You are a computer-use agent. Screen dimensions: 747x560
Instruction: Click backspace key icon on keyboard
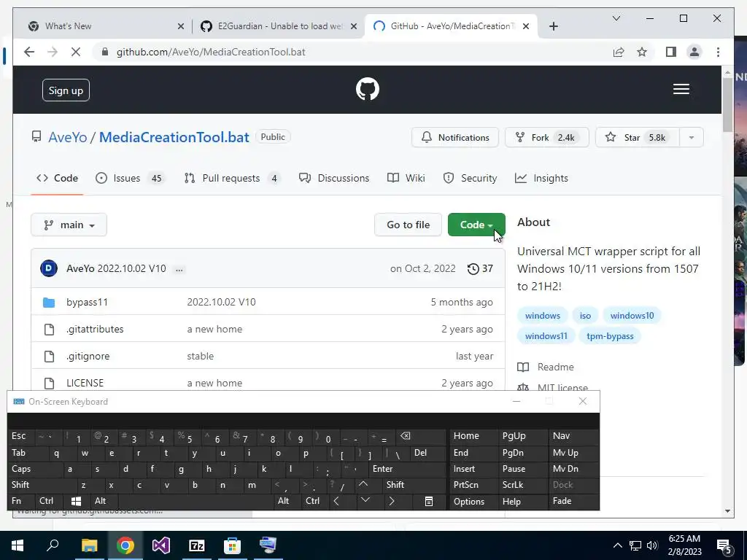tap(406, 436)
